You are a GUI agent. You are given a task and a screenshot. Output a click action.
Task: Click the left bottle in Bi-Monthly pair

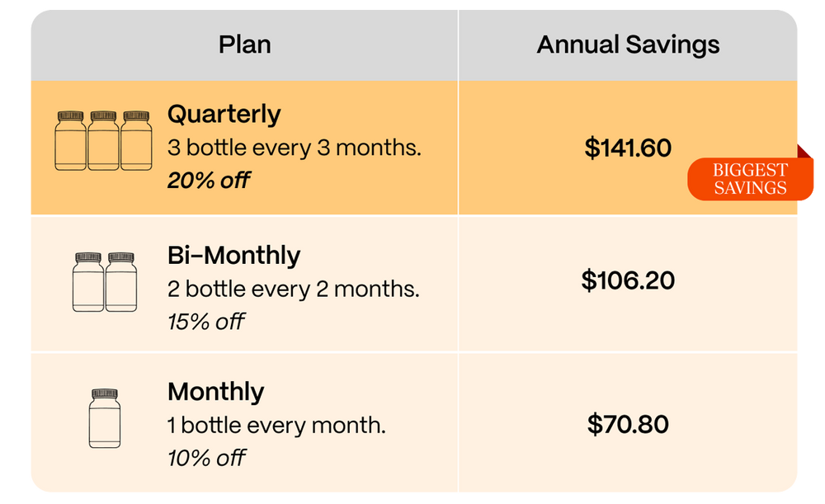pyautogui.click(x=88, y=282)
